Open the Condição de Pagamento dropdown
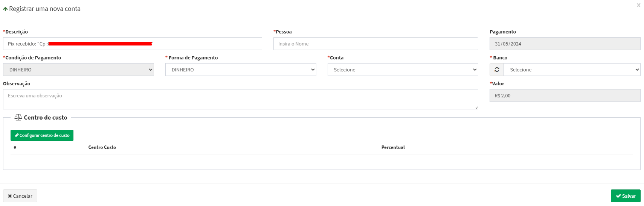 tap(78, 70)
